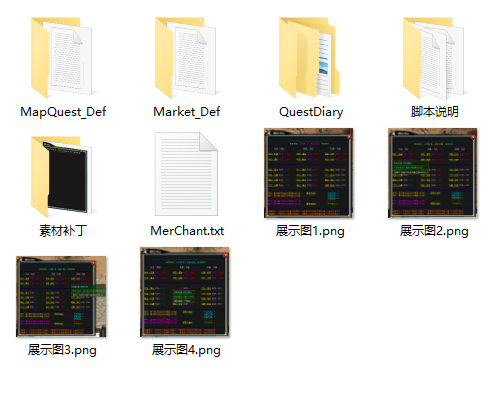Select the 脚本说明 folder icon
This screenshot has width=500, height=402.
pos(434,58)
